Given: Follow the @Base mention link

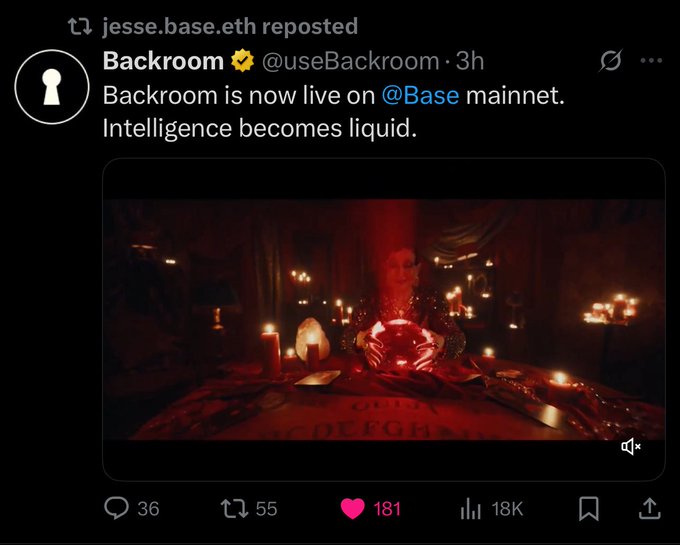Looking at the screenshot, I should tap(419, 96).
